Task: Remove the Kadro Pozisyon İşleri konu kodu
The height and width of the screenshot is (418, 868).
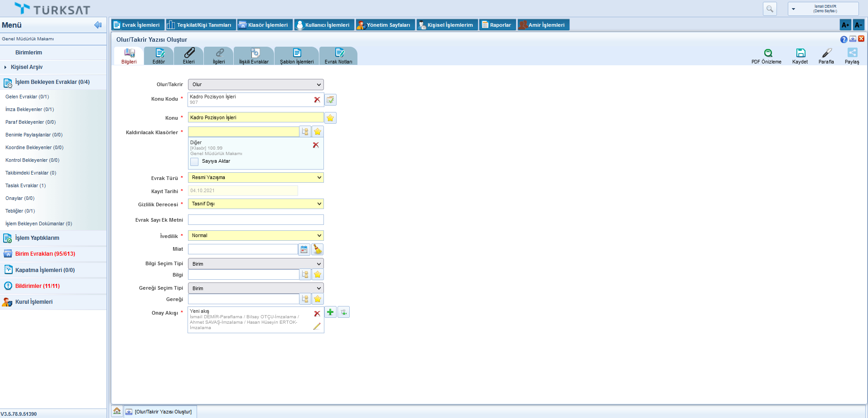Action: click(317, 100)
